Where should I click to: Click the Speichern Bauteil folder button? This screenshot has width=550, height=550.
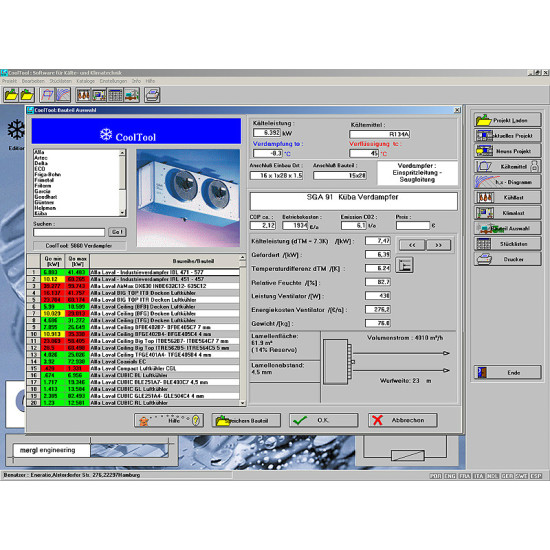coord(246,420)
